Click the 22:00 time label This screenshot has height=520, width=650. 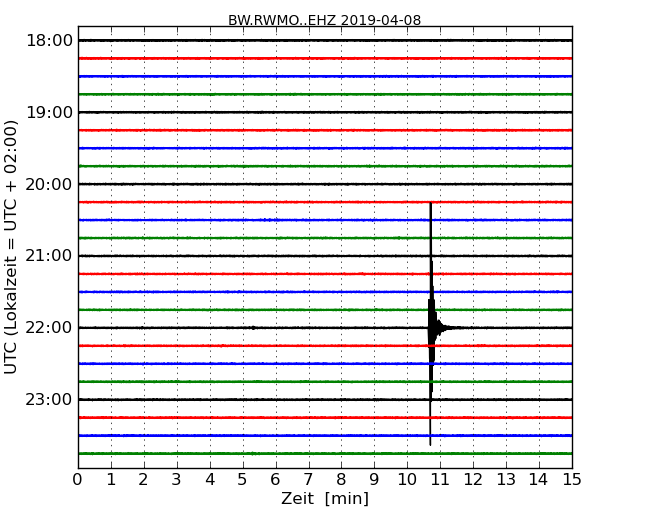[x=49, y=328]
